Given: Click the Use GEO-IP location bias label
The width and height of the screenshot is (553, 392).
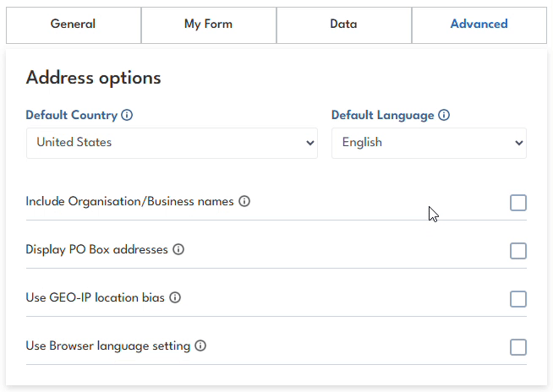Looking at the screenshot, I should click(96, 297).
